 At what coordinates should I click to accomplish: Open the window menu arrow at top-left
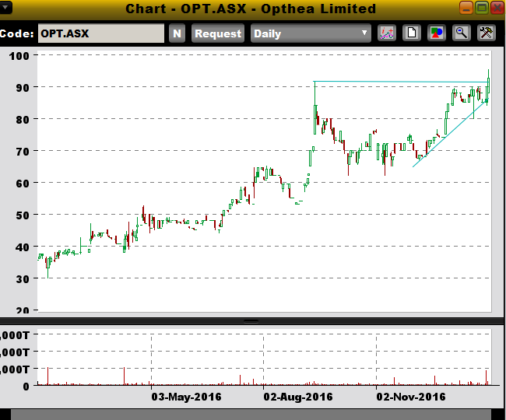coord(5,8)
